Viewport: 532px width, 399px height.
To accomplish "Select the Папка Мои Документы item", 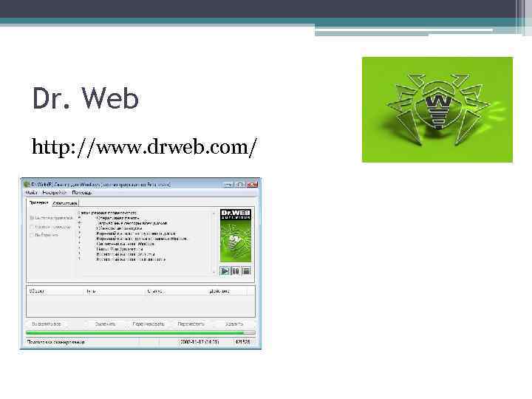I will click(x=120, y=249).
